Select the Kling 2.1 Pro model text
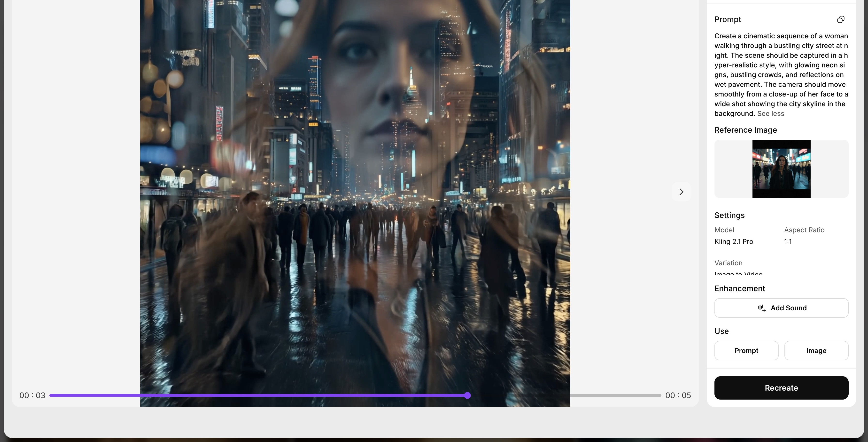 pyautogui.click(x=734, y=241)
